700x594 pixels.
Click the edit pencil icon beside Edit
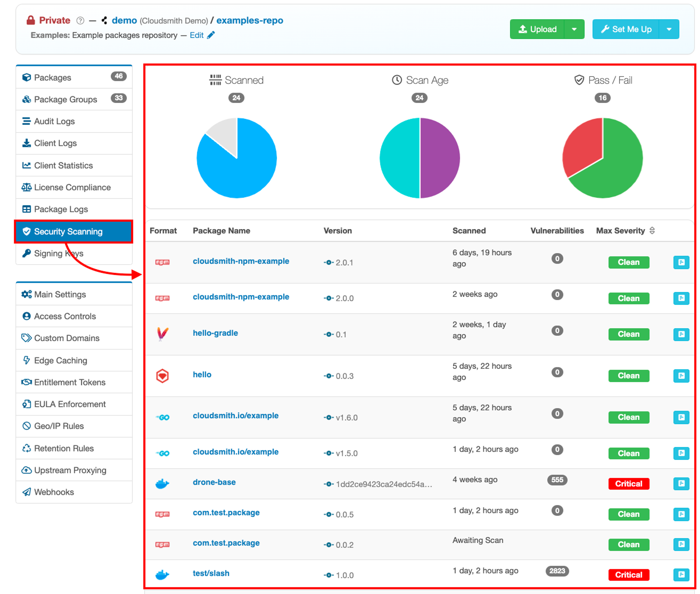(211, 35)
